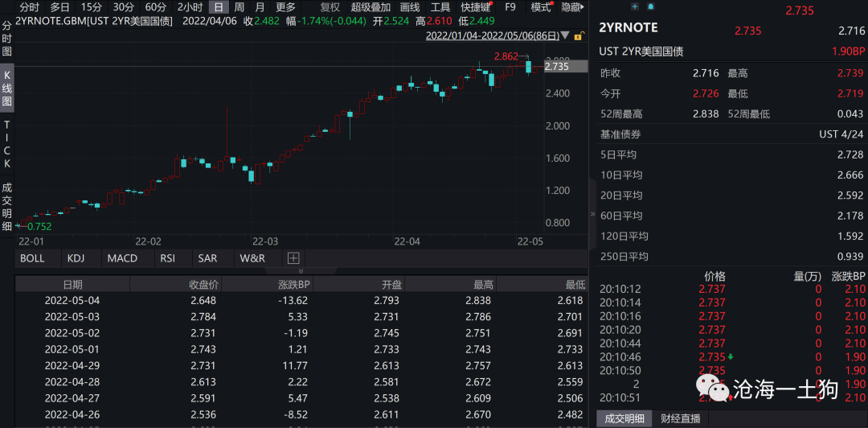Click the 超级叠加 overlay button

click(371, 7)
